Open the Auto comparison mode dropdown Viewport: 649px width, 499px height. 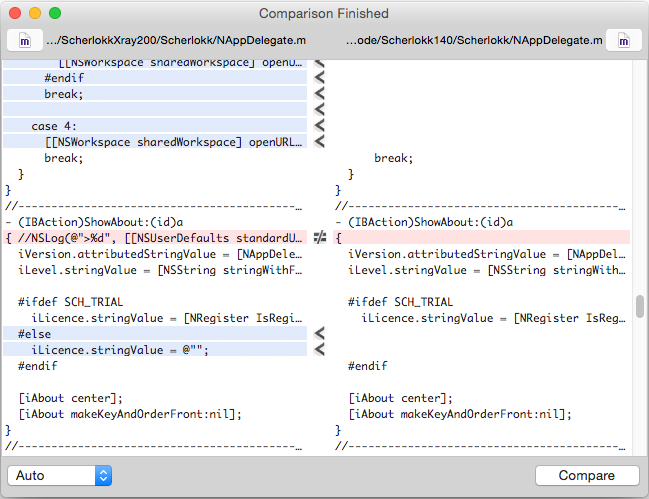tap(60, 475)
